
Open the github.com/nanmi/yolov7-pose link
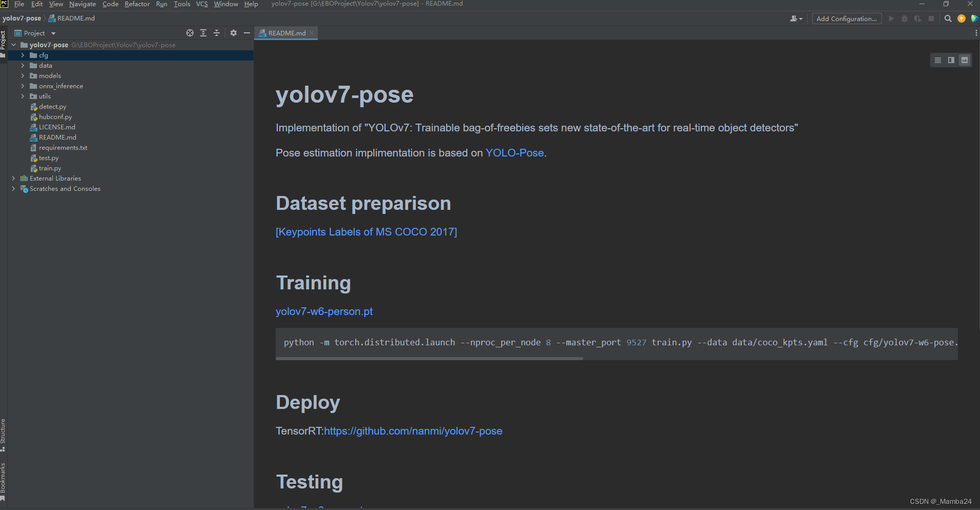(x=413, y=431)
